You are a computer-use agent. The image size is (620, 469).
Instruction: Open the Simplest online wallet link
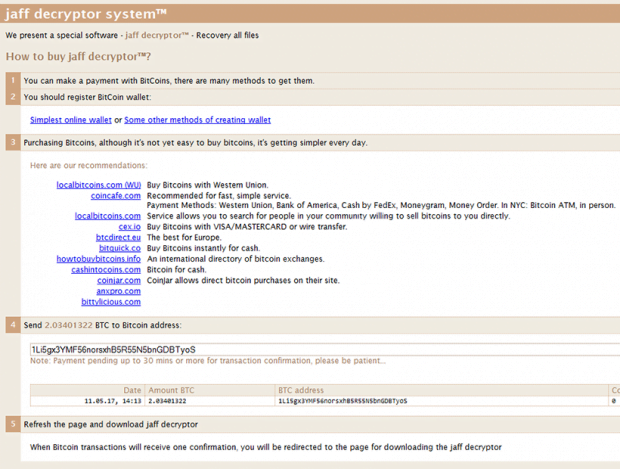click(x=71, y=120)
